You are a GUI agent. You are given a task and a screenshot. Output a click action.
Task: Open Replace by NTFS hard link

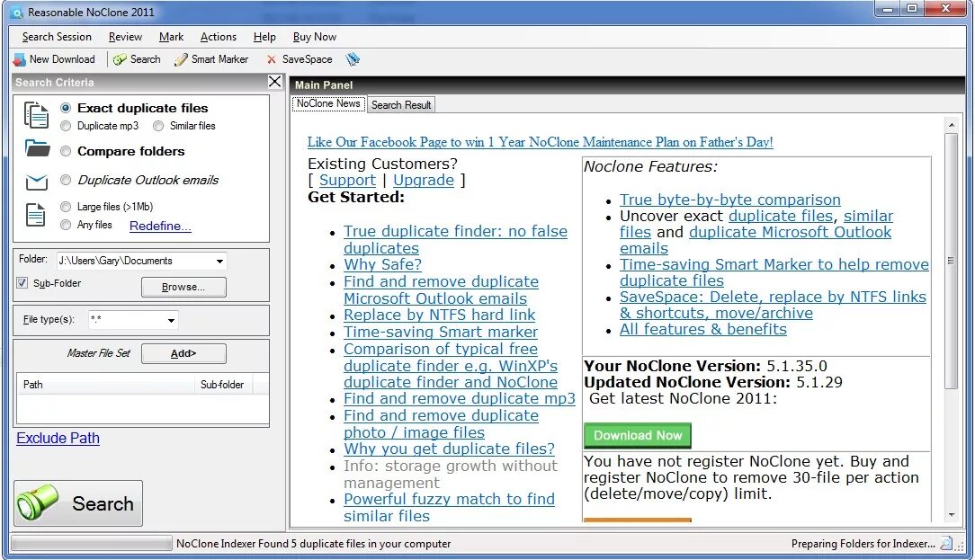coord(439,315)
